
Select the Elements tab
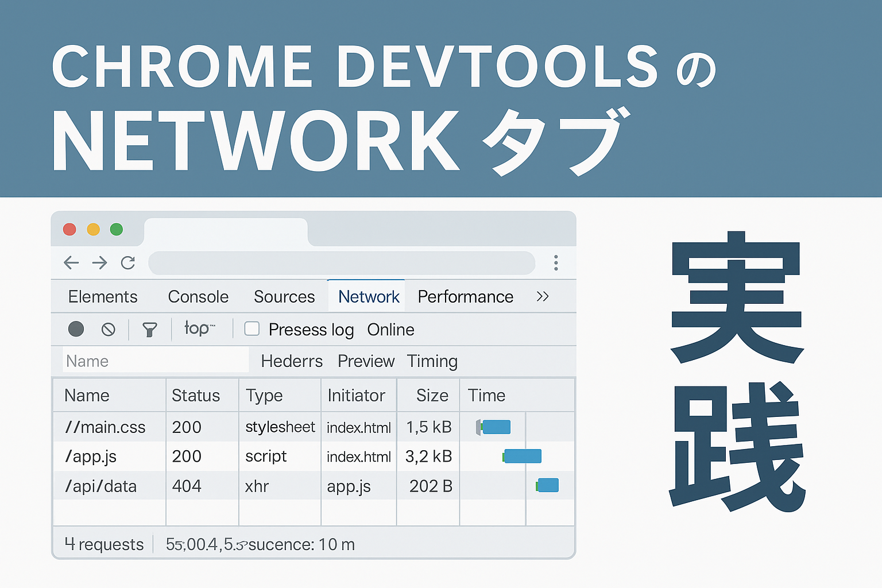[102, 296]
